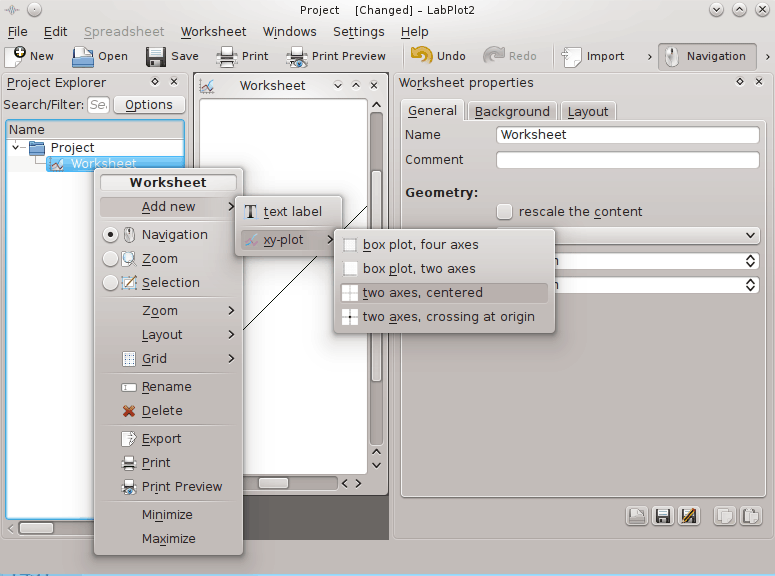Click the worksheet Name input field
This screenshot has height=576, width=775.
(627, 135)
